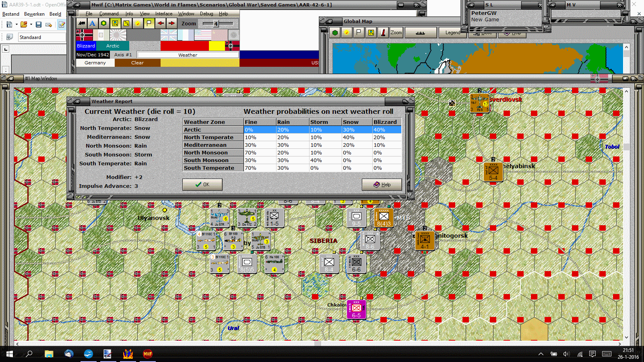Click the MWIF red taskbar icon
The width and height of the screenshot is (644, 362).
tap(148, 354)
